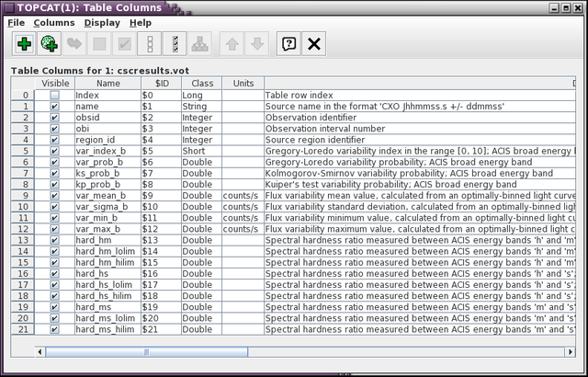Open the Help menu
Image resolution: width=588 pixels, height=377 pixels.
click(x=141, y=23)
